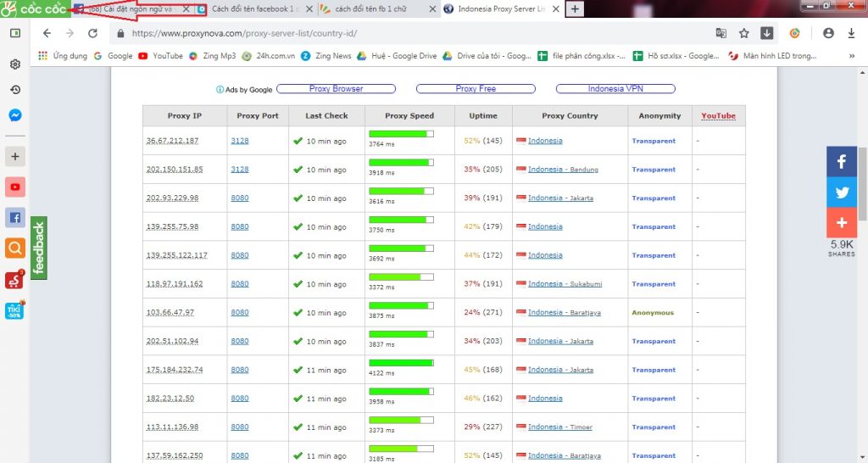Open sidebar settings gear icon

point(15,64)
